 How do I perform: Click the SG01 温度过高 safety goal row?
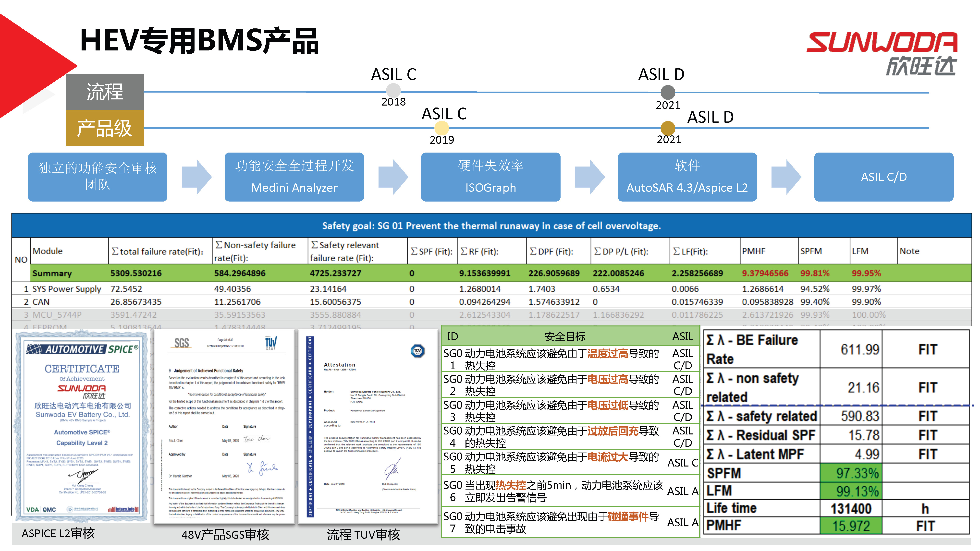click(x=570, y=359)
